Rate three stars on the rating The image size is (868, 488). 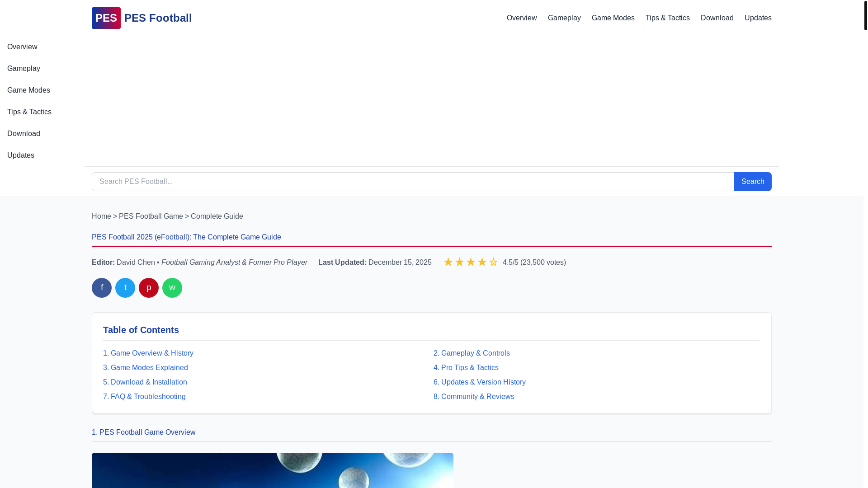coord(471,262)
